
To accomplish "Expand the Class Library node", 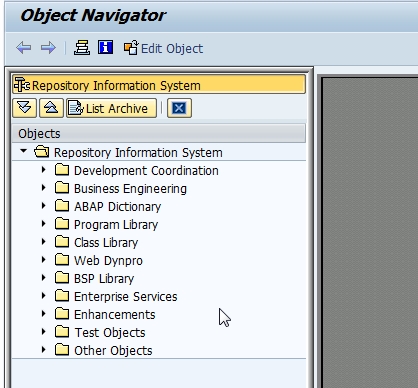I will 44,242.
